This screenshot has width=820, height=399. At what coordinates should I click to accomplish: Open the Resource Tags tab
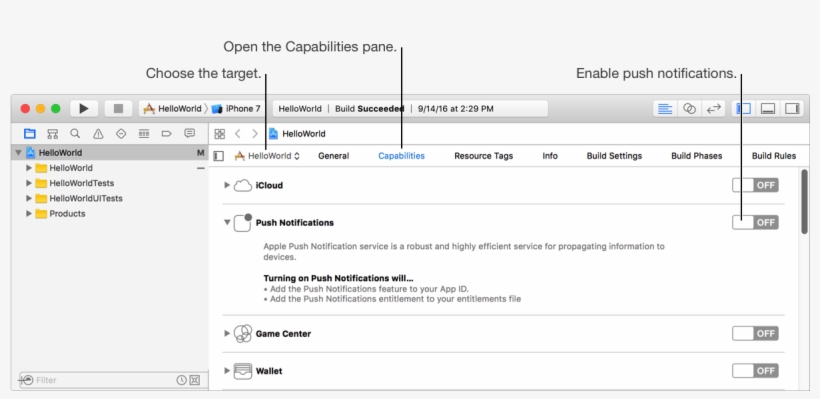[484, 156]
